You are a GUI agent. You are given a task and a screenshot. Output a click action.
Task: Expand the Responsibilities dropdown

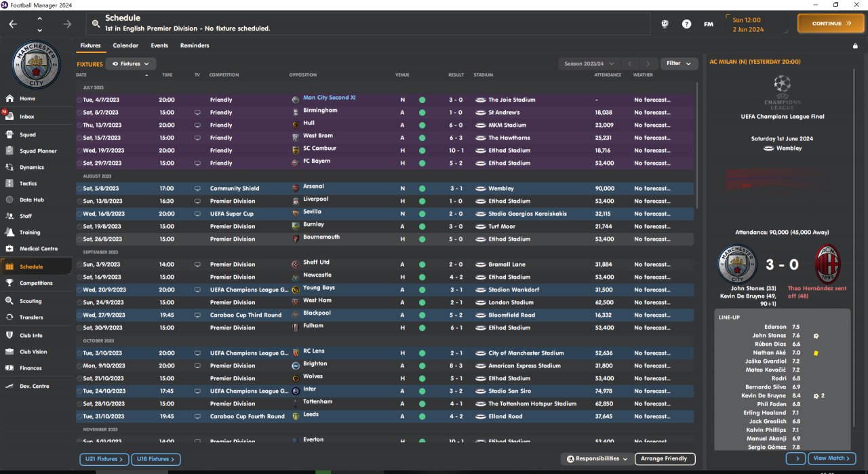pyautogui.click(x=597, y=459)
